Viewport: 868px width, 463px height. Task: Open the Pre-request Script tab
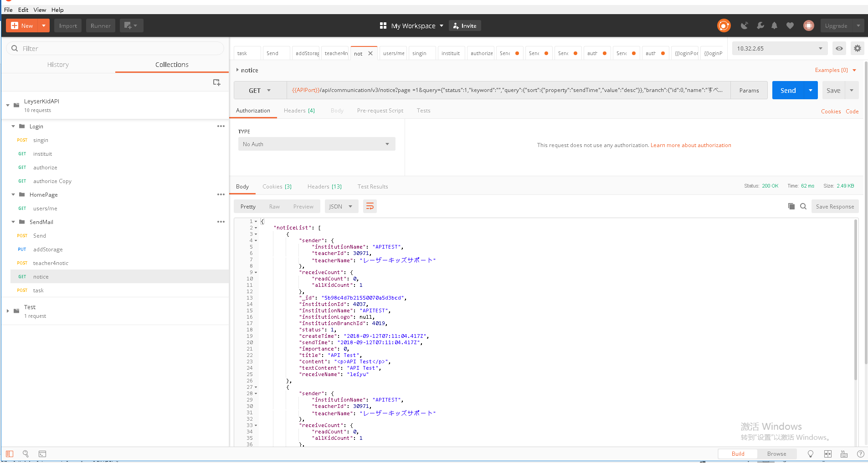[380, 111]
